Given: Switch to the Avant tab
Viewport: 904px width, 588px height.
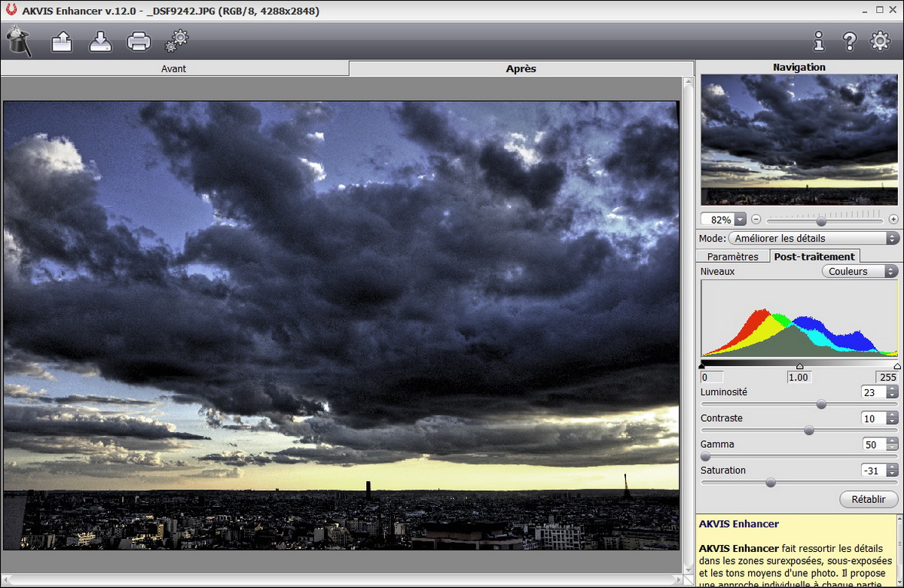Looking at the screenshot, I should coord(174,69).
